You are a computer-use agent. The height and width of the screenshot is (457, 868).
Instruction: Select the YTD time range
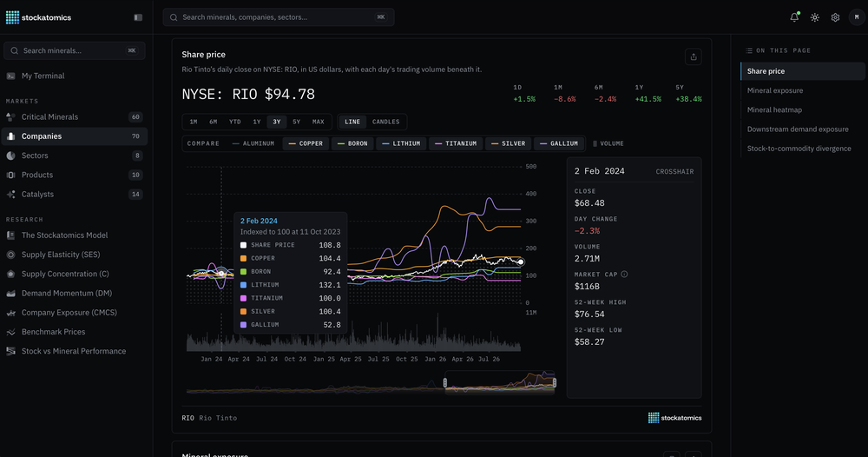tap(234, 122)
